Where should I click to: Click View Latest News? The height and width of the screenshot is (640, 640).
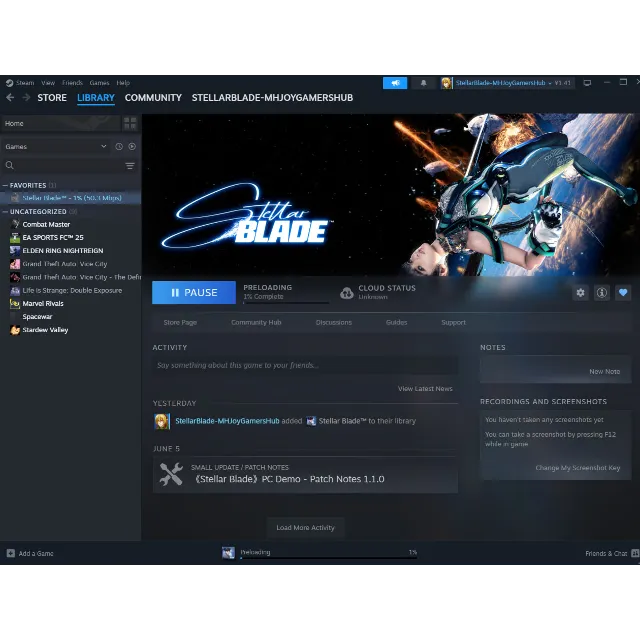click(x=425, y=389)
